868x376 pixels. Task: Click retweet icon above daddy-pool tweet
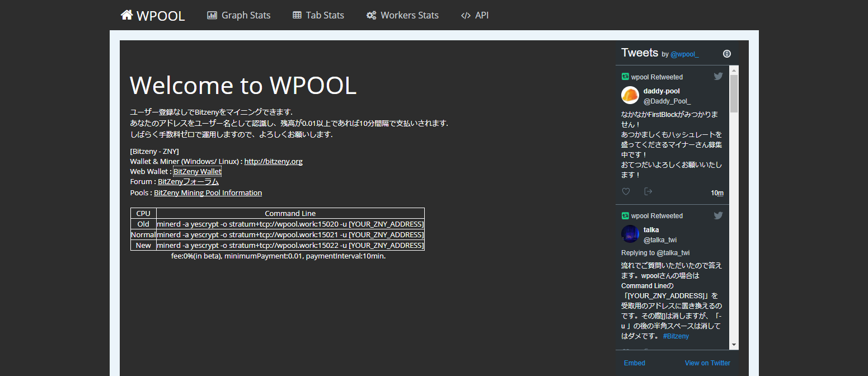(625, 77)
